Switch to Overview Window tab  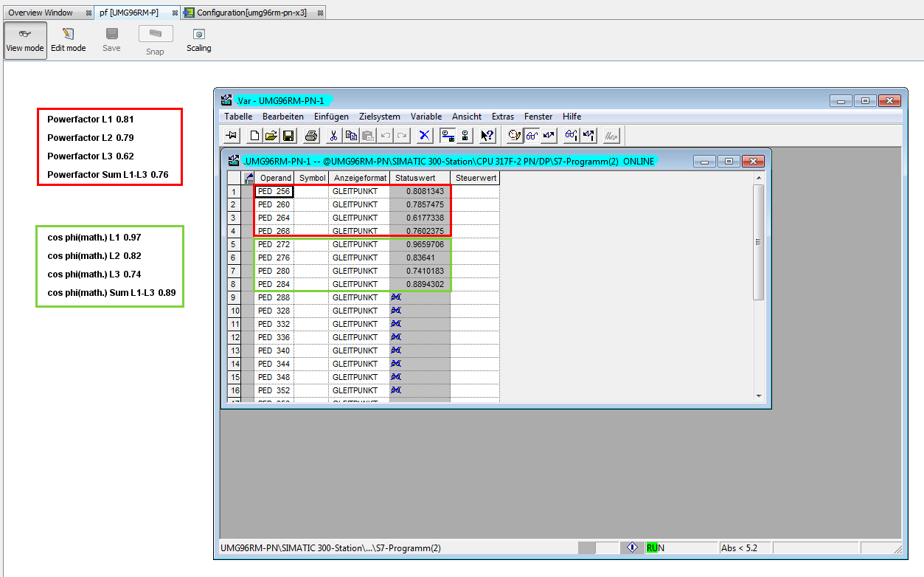pyautogui.click(x=41, y=13)
